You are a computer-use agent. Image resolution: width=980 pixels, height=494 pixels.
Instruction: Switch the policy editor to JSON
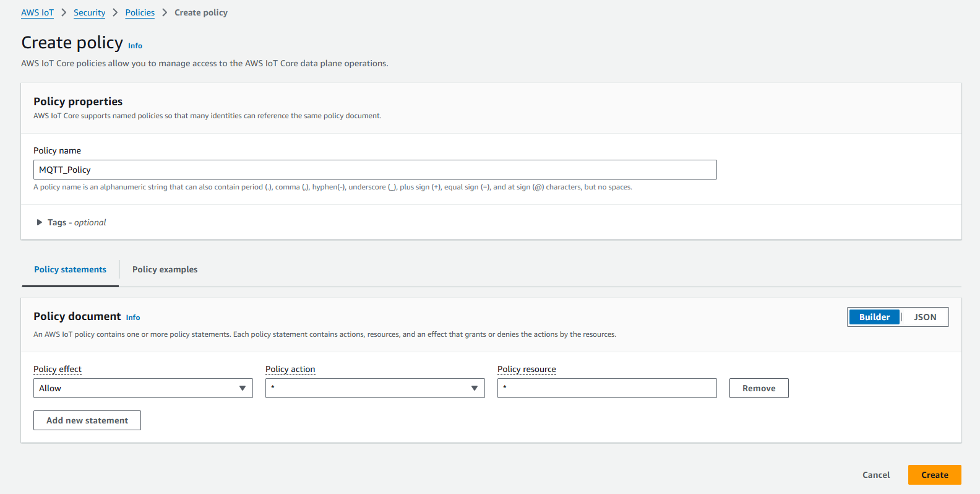point(925,317)
